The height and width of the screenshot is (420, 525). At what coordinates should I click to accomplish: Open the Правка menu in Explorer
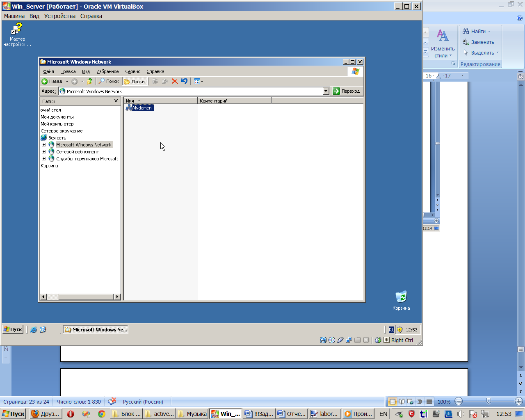[x=68, y=71]
